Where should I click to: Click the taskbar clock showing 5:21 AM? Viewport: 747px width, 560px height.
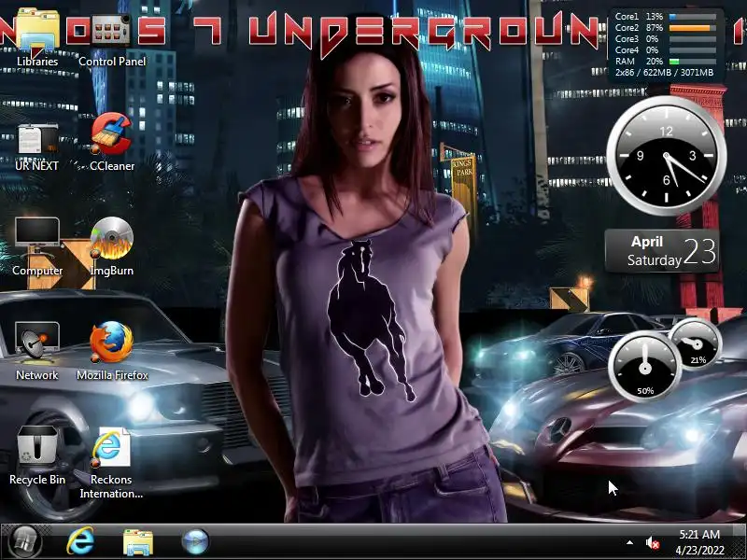[x=699, y=534]
